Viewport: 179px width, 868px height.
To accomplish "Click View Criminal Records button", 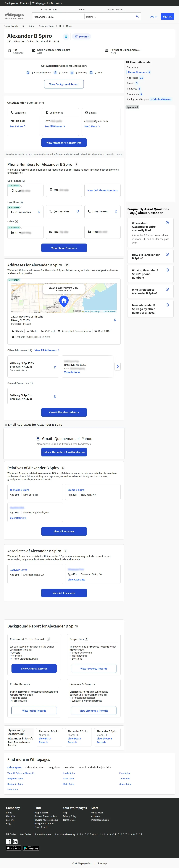I will click(x=34, y=668).
